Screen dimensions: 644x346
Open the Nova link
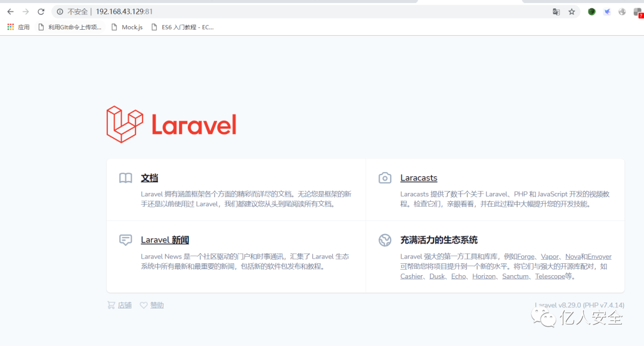572,257
